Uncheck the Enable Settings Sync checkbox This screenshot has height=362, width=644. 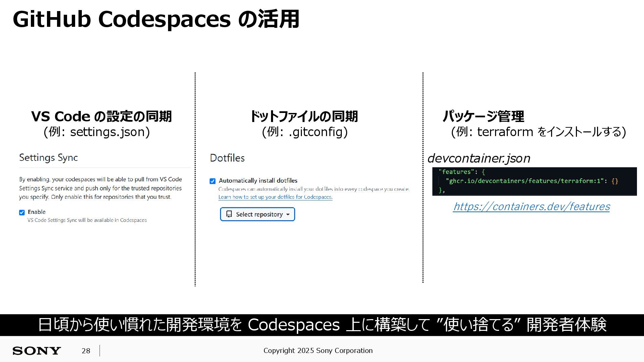coord(22,213)
